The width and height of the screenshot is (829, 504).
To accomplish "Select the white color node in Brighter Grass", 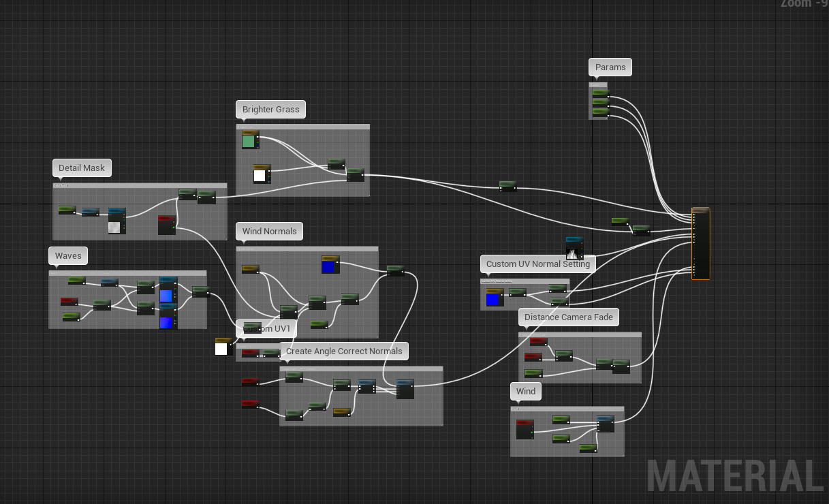I will [262, 174].
